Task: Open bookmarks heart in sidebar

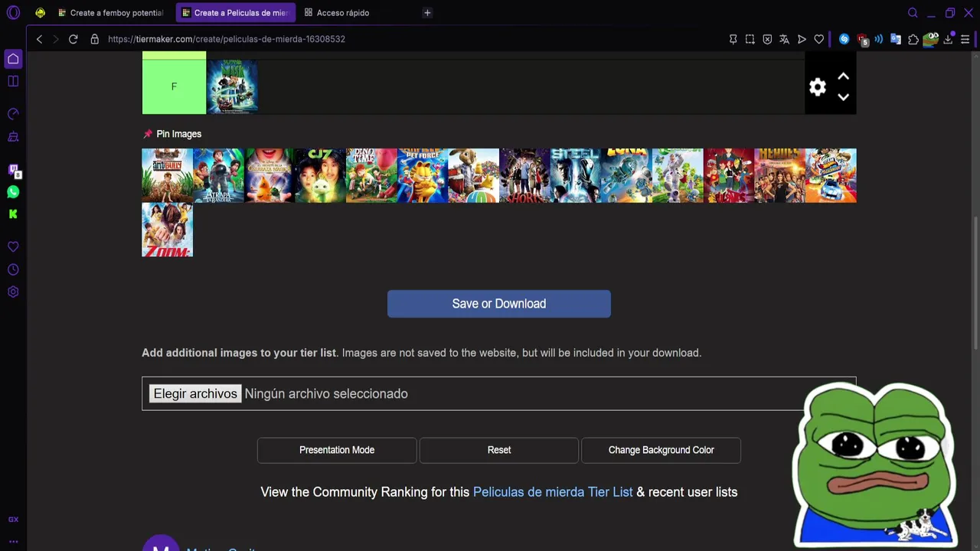Action: tap(13, 247)
